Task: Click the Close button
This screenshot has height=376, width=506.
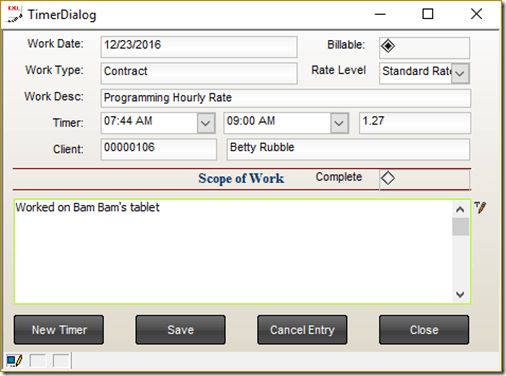Action: click(x=424, y=330)
